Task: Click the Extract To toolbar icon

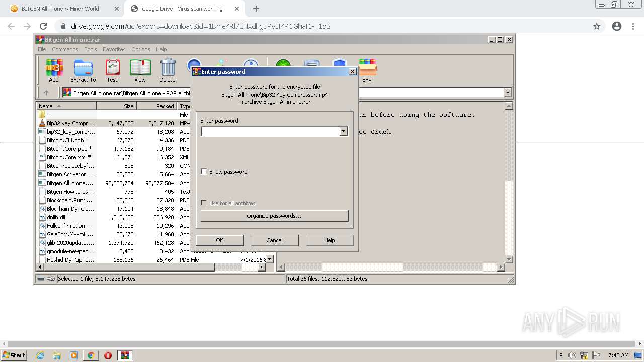Action: click(83, 71)
